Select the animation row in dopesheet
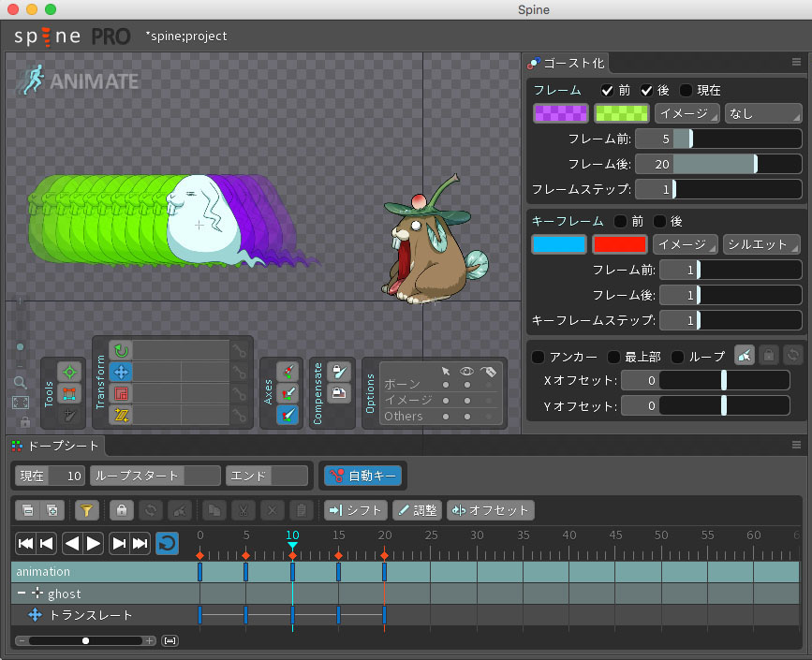812x660 pixels. click(x=405, y=571)
